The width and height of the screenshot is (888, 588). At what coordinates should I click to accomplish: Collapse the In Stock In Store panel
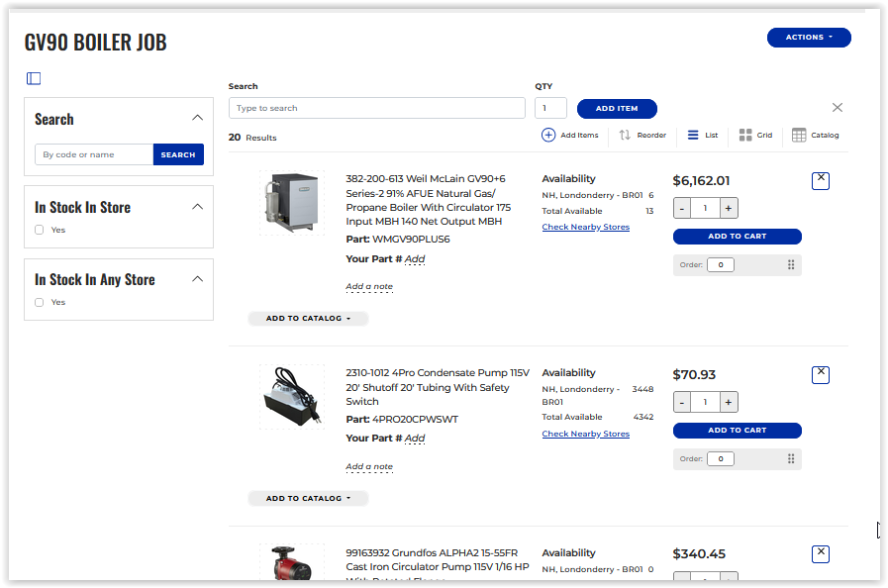click(x=197, y=206)
